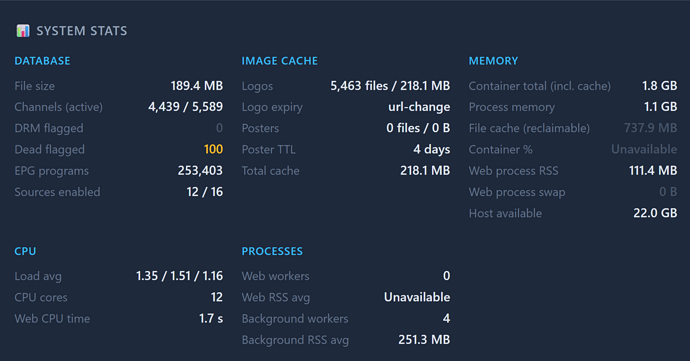This screenshot has height=361, width=690.
Task: Click the Process memory label
Action: [511, 107]
